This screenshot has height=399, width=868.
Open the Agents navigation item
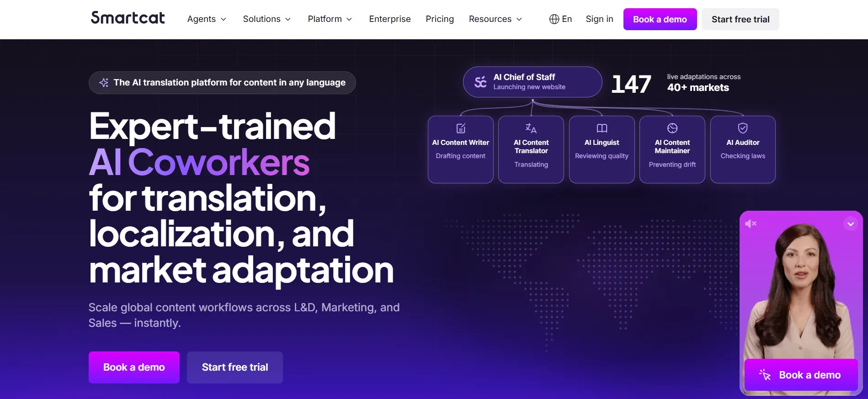207,19
